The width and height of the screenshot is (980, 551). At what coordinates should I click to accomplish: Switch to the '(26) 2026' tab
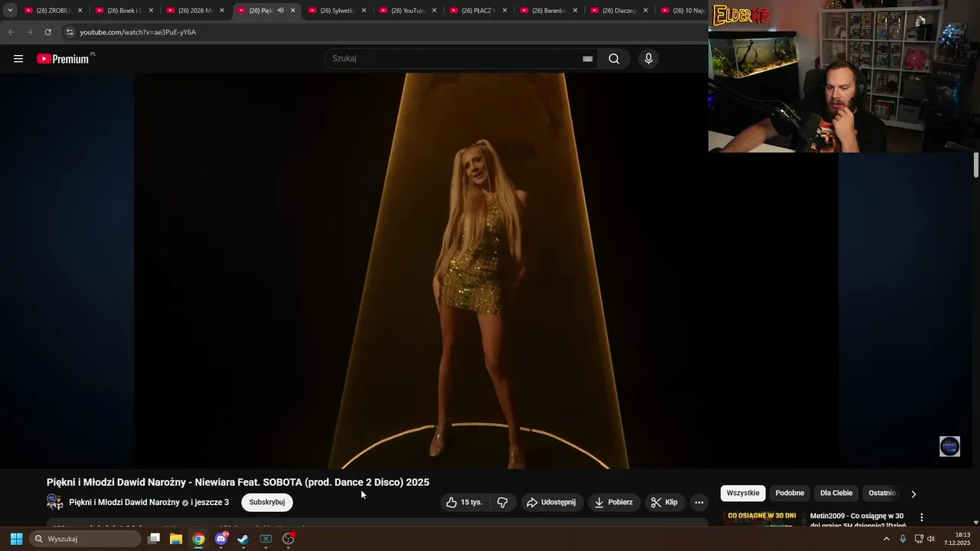(189, 11)
